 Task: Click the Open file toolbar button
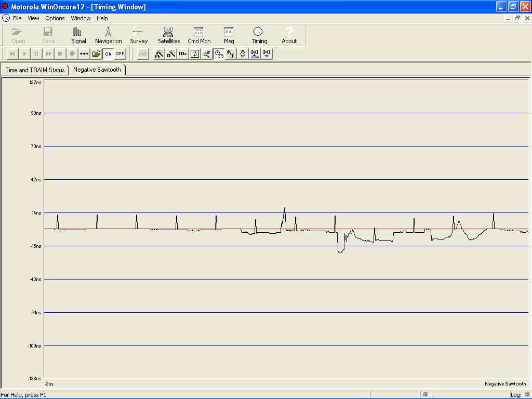pos(18,36)
